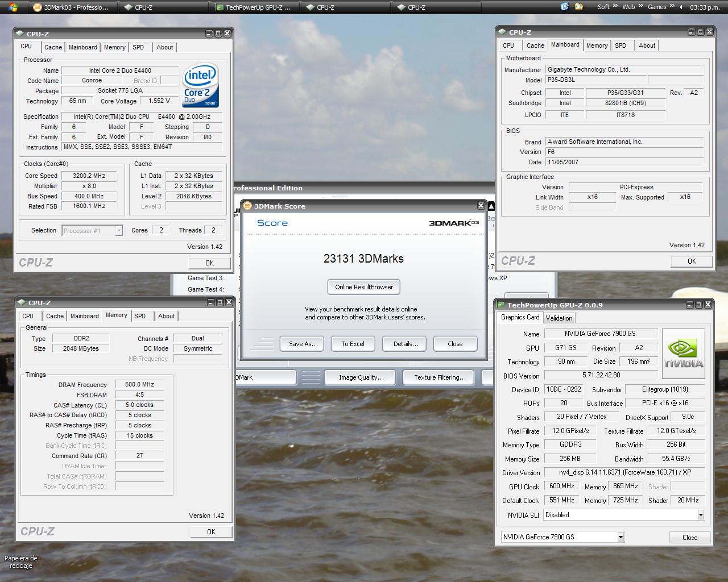Click the taskbar clock 03:33 p.m.

tap(705, 7)
